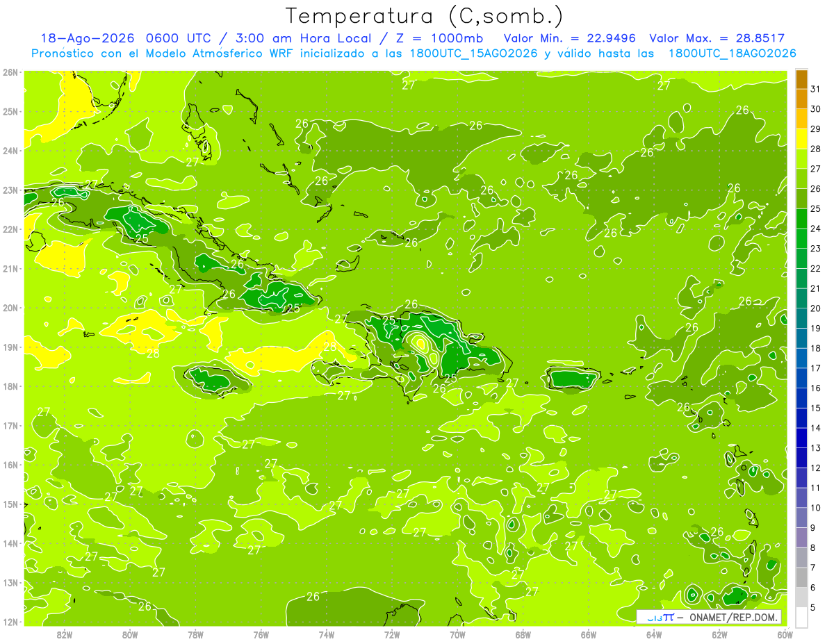The height and width of the screenshot is (644, 834).
Task: Click the "1800UTC_18AGO2026" valid-until time
Action: tap(732, 53)
